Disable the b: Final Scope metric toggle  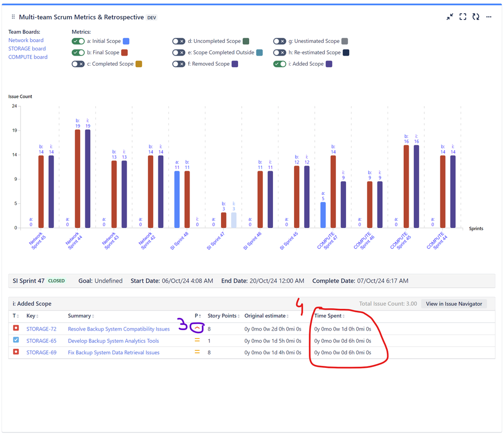tap(78, 52)
